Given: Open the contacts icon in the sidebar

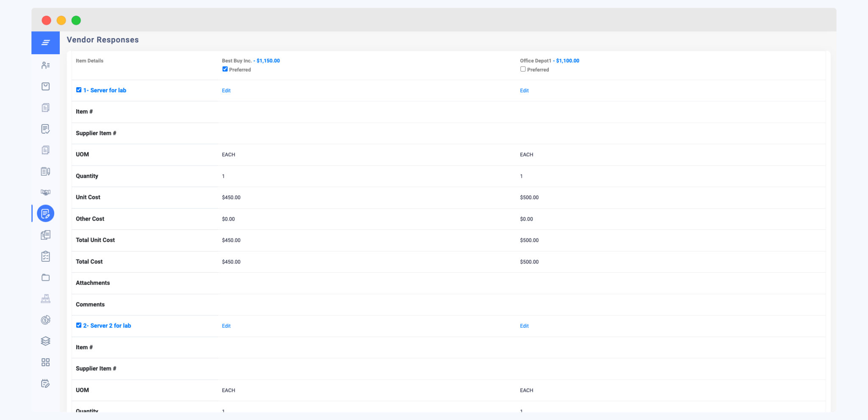Looking at the screenshot, I should pyautogui.click(x=45, y=65).
